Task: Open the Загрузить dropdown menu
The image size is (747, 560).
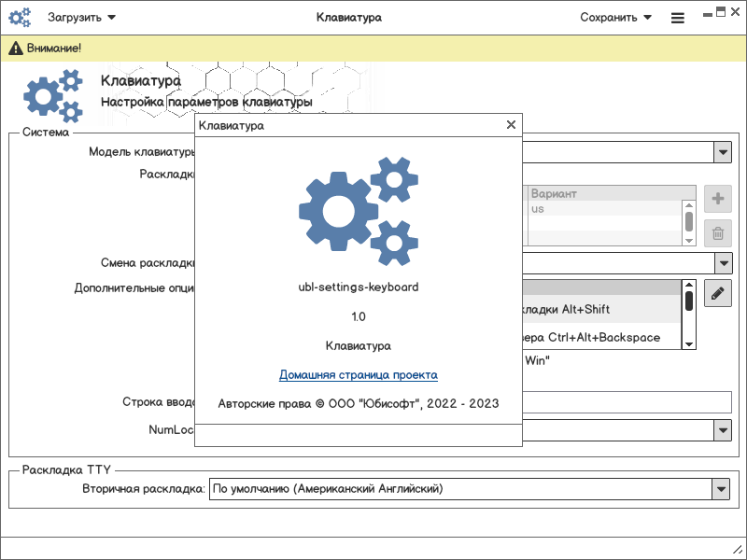Action: [x=82, y=17]
